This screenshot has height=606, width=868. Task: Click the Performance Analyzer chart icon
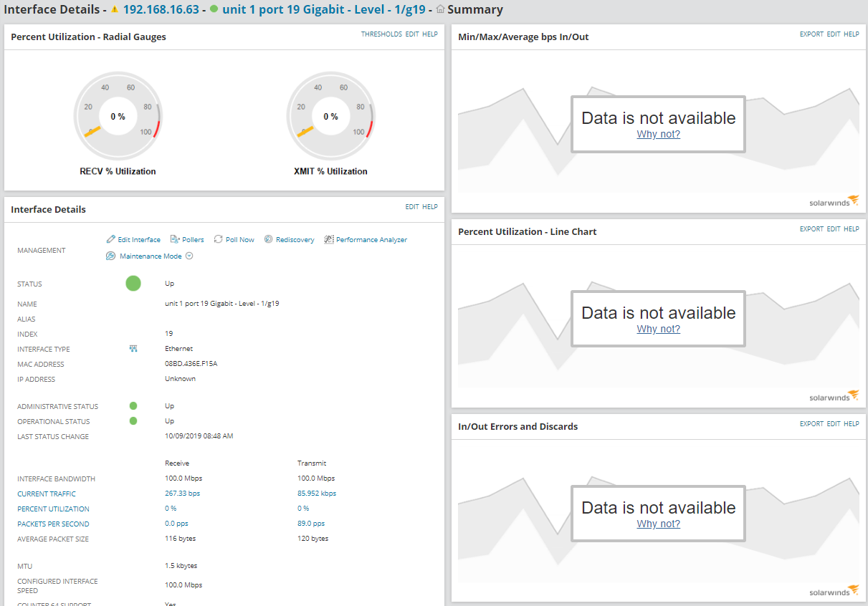(x=329, y=239)
